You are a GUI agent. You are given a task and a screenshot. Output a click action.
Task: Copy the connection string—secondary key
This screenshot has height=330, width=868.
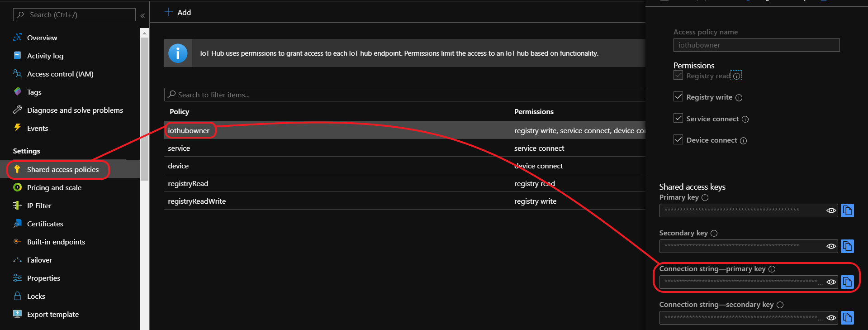pyautogui.click(x=847, y=318)
